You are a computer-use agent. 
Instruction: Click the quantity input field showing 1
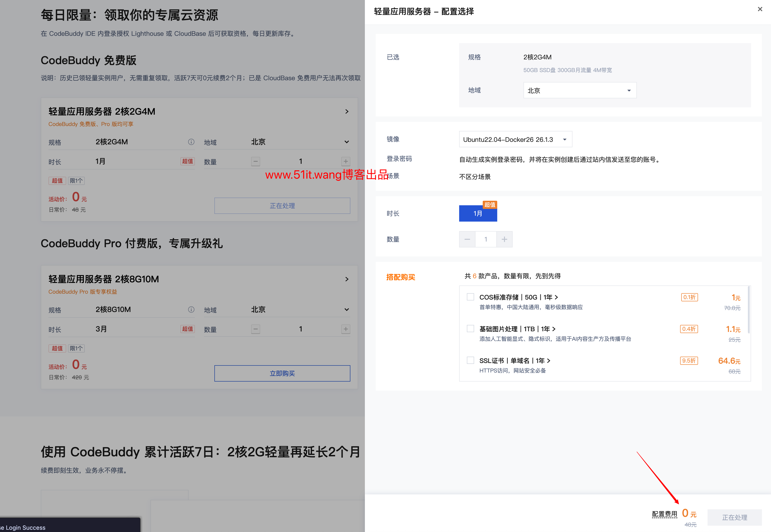[486, 239]
